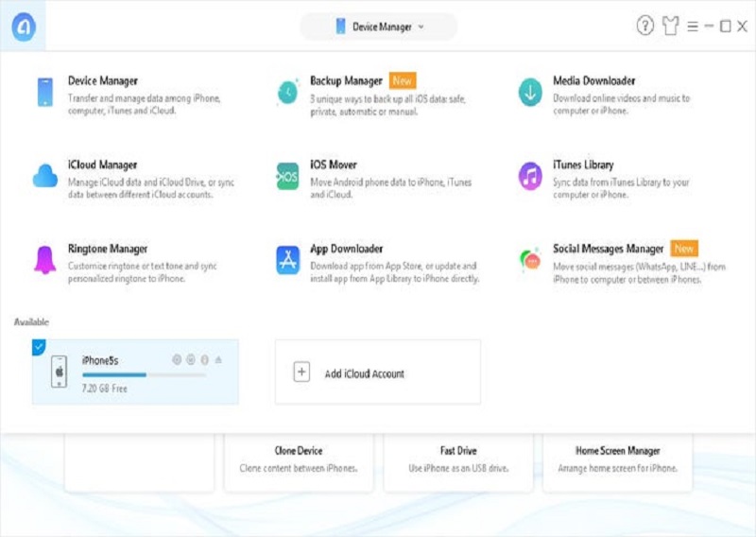Click Backup Manager description '3 unique ways'
This screenshot has height=537, width=756.
[x=387, y=105]
